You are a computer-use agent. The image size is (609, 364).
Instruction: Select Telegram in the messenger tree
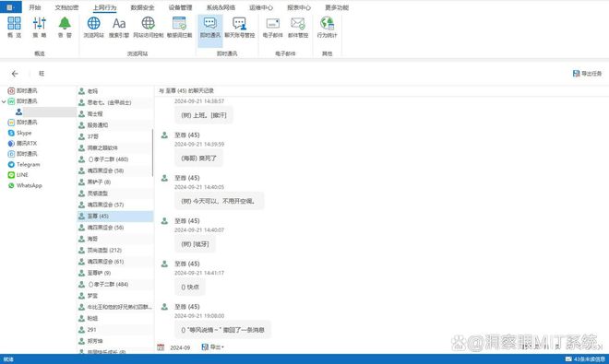(24, 165)
